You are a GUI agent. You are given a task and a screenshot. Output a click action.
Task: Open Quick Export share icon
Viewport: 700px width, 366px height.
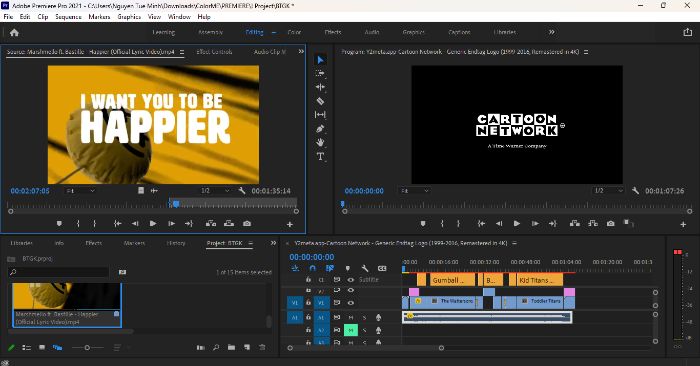(688, 32)
